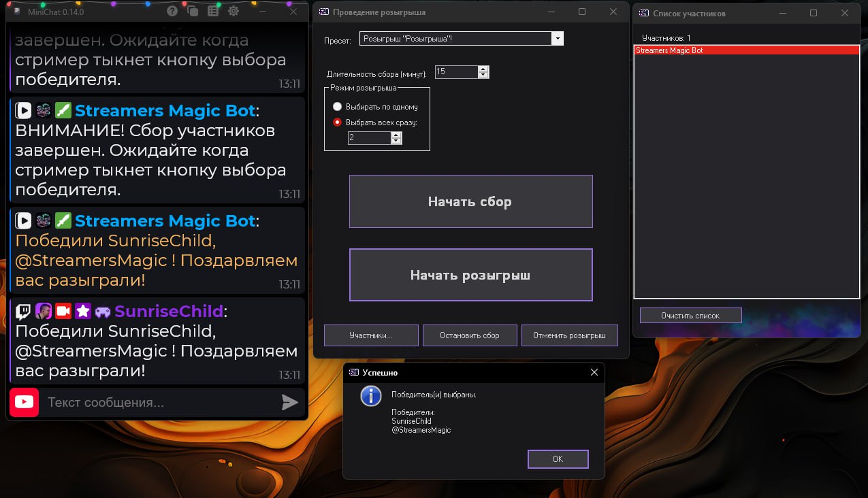Click "Остановить сбор" button
This screenshot has width=868, height=498.
click(469, 335)
